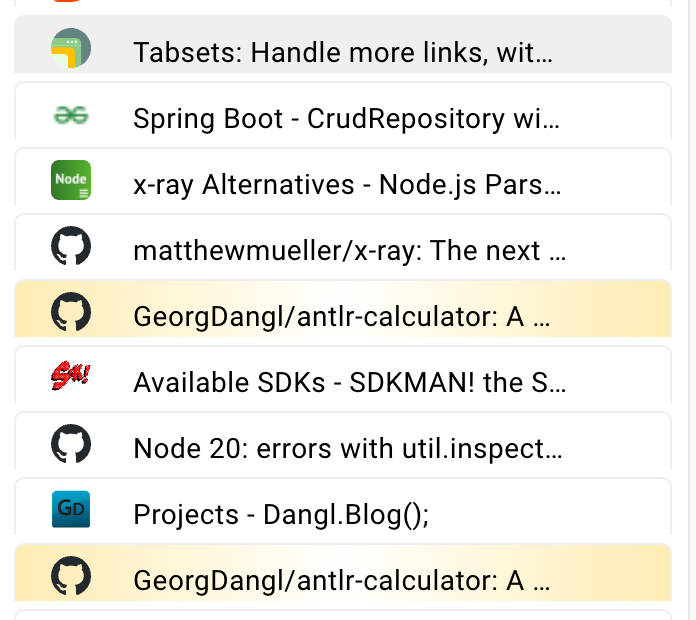Screen dimensions: 696x620
Task: Open 'Spring Boot - CrudRepository' entry
Action: 346,118
